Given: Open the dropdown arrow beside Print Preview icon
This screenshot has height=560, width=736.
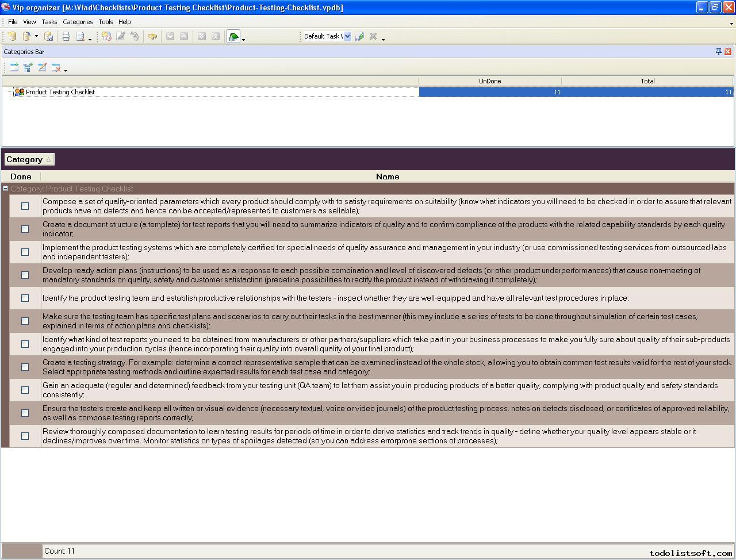Looking at the screenshot, I should point(90,39).
